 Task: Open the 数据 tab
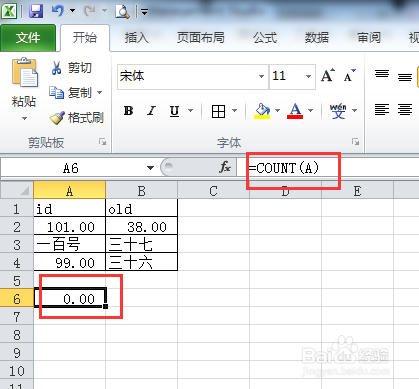(x=316, y=38)
